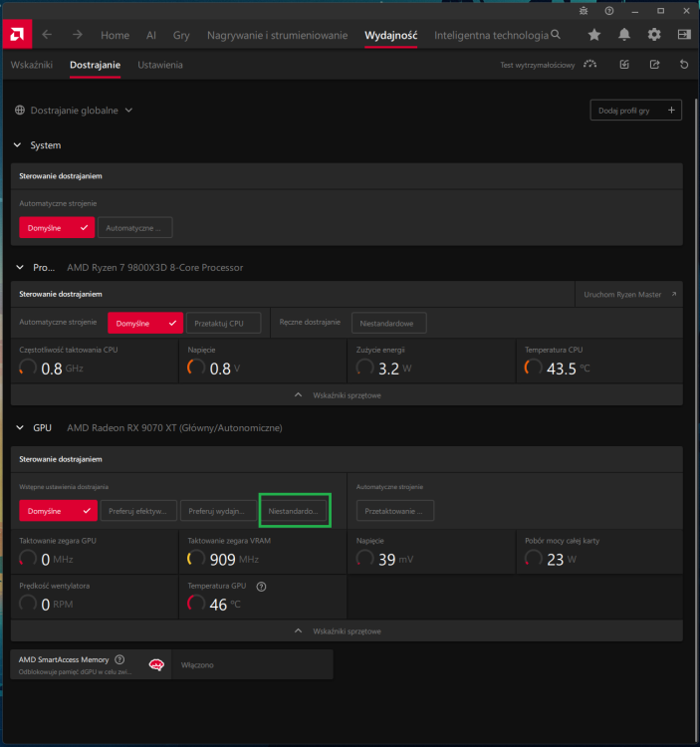Viewport: 700px width, 747px height.
Task: Open favorites star icon
Action: 593,35
